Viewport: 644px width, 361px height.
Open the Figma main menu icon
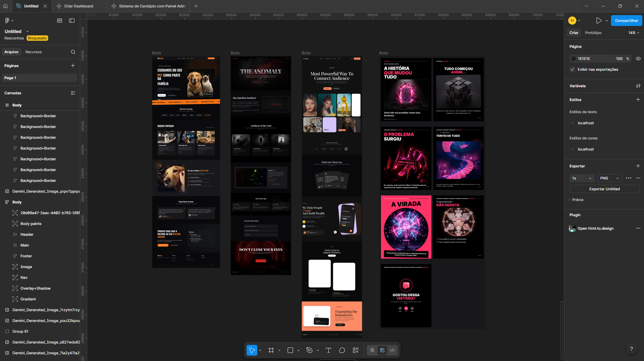[x=7, y=20]
